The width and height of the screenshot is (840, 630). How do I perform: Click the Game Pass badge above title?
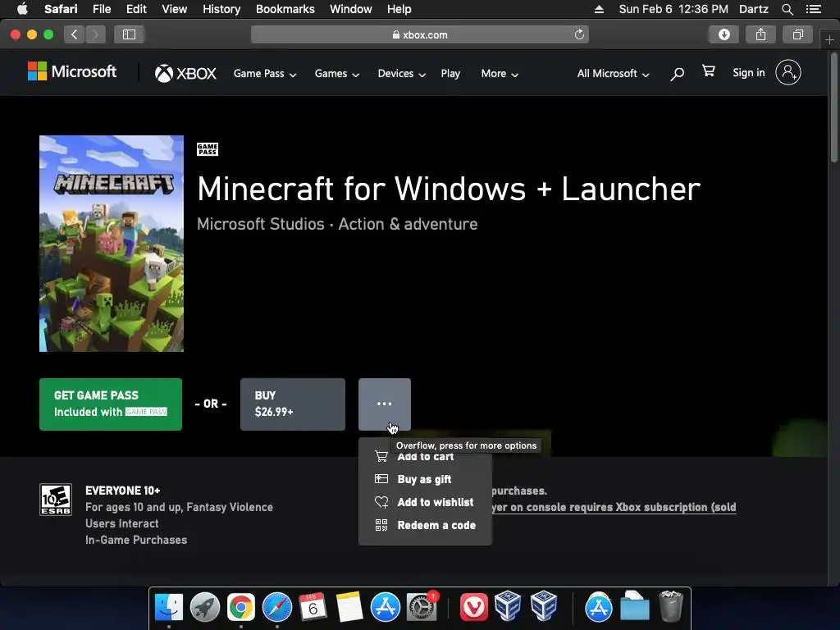208,149
